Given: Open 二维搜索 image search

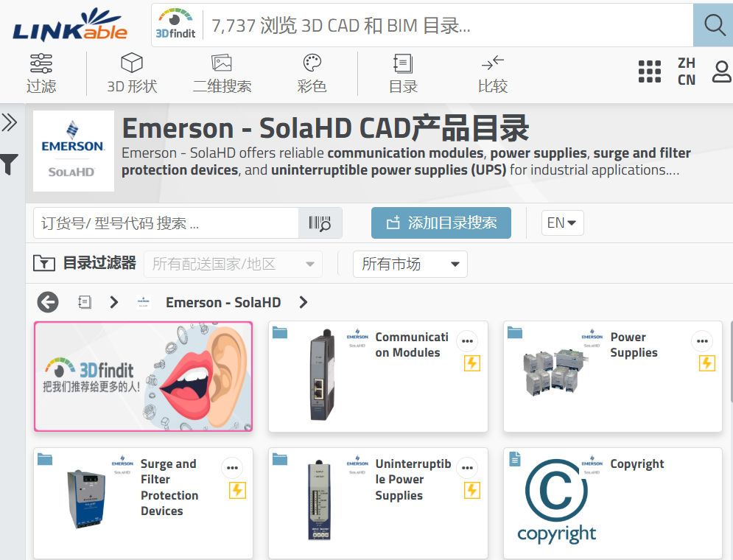Looking at the screenshot, I should [222, 74].
